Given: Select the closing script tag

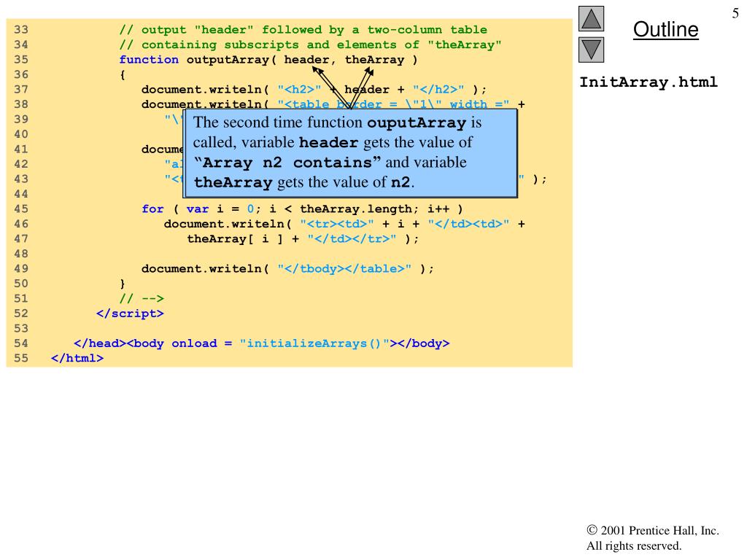Looking at the screenshot, I should pyautogui.click(x=130, y=314).
